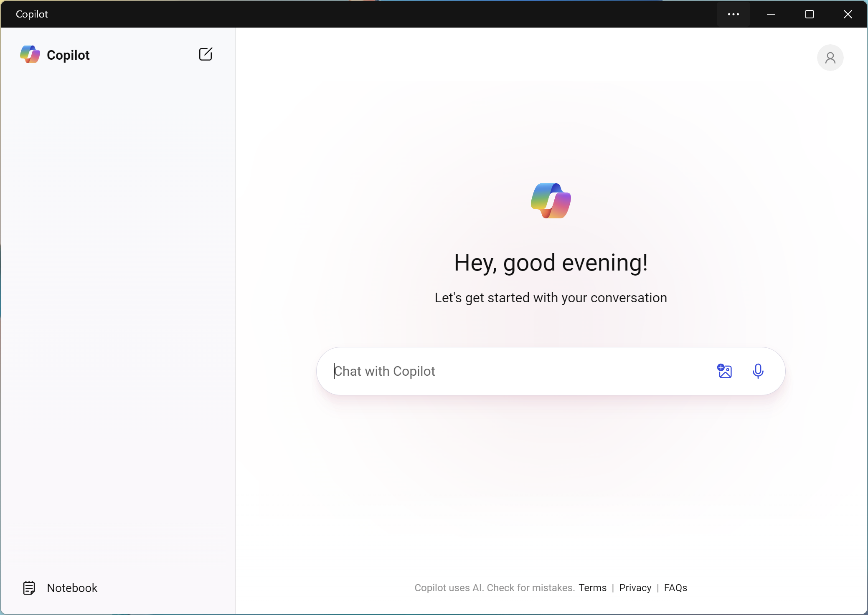Open the user profile avatar
This screenshot has width=868, height=615.
tap(830, 58)
